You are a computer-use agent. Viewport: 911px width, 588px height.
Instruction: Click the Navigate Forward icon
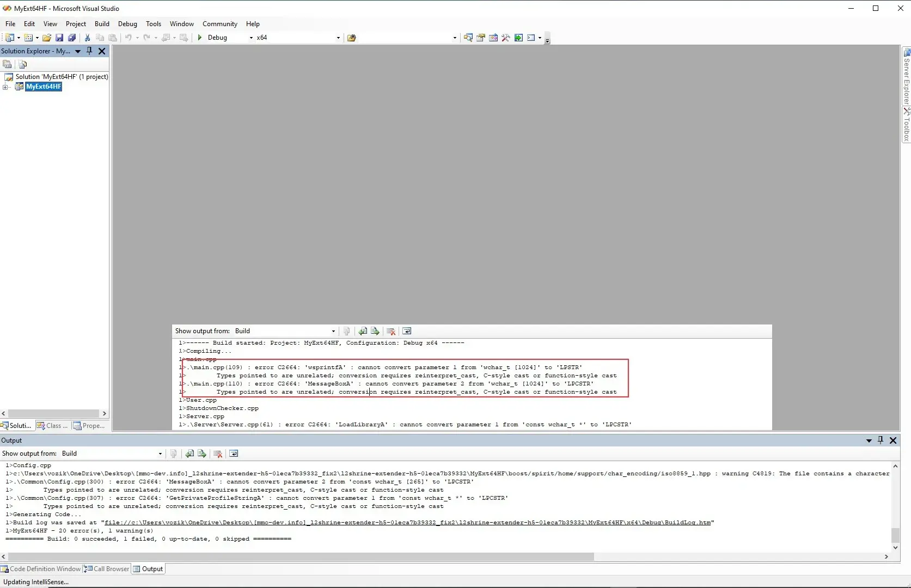(184, 38)
